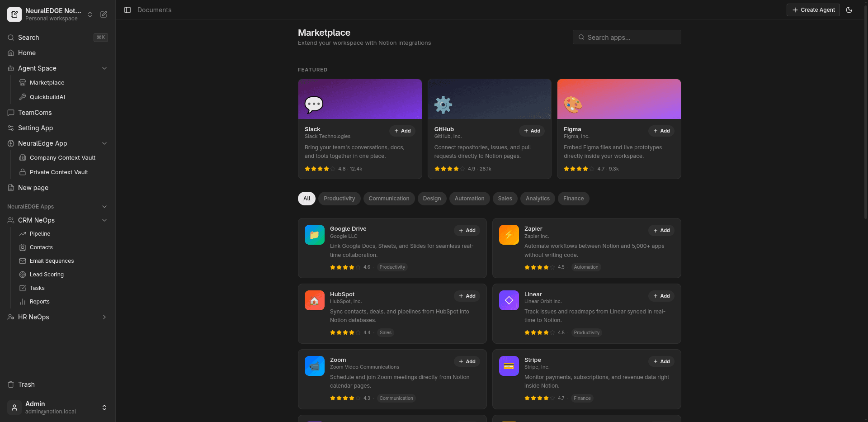
Task: Toggle dark mode with the moon icon
Action: click(849, 10)
